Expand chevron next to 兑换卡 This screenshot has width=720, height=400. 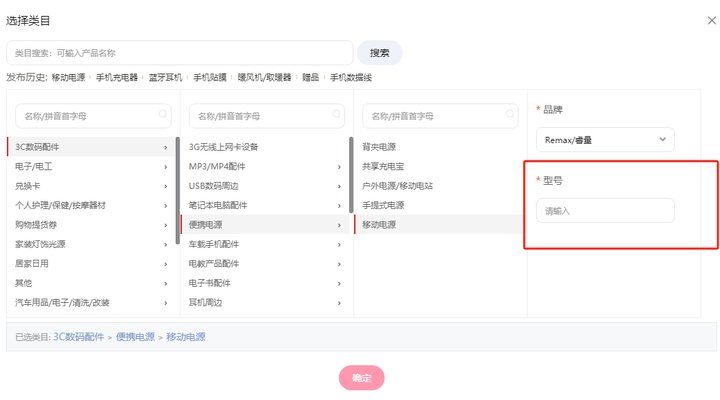[x=166, y=186]
